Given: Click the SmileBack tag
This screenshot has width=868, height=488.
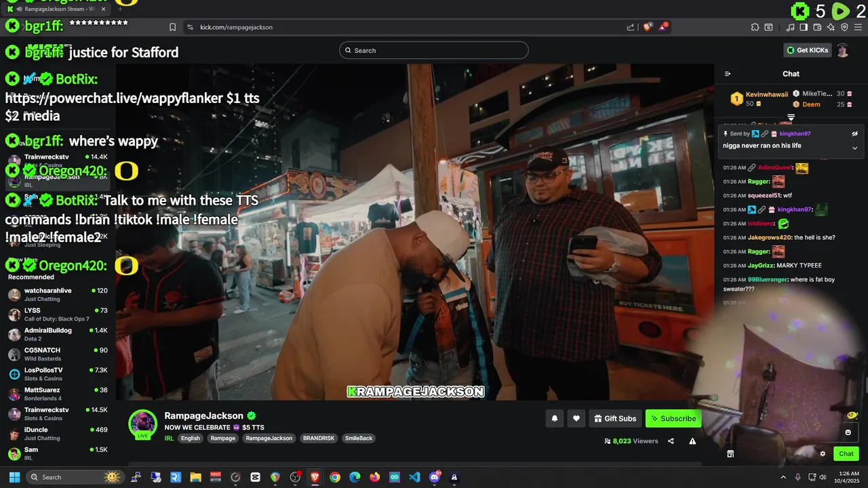Looking at the screenshot, I should (359, 439).
